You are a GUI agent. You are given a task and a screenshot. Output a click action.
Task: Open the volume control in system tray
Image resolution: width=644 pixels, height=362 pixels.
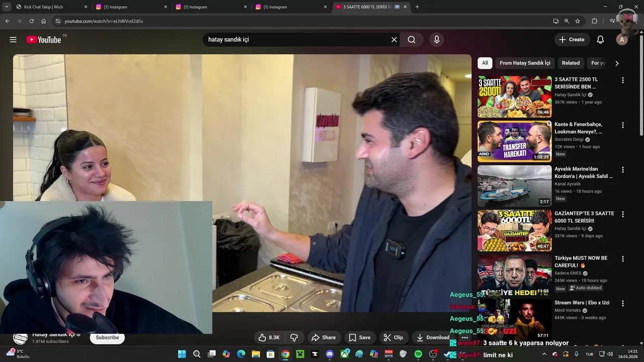pyautogui.click(x=610, y=354)
